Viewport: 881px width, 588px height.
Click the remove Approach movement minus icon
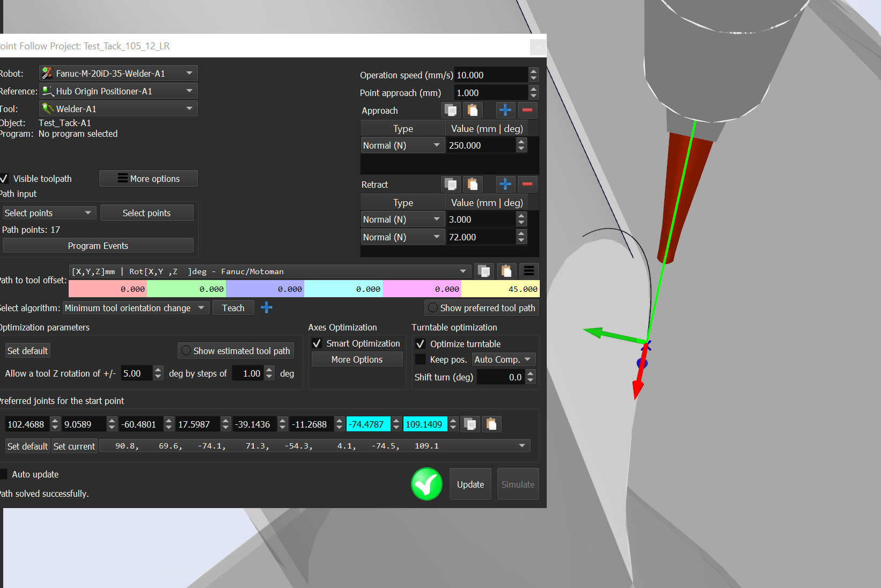(527, 111)
